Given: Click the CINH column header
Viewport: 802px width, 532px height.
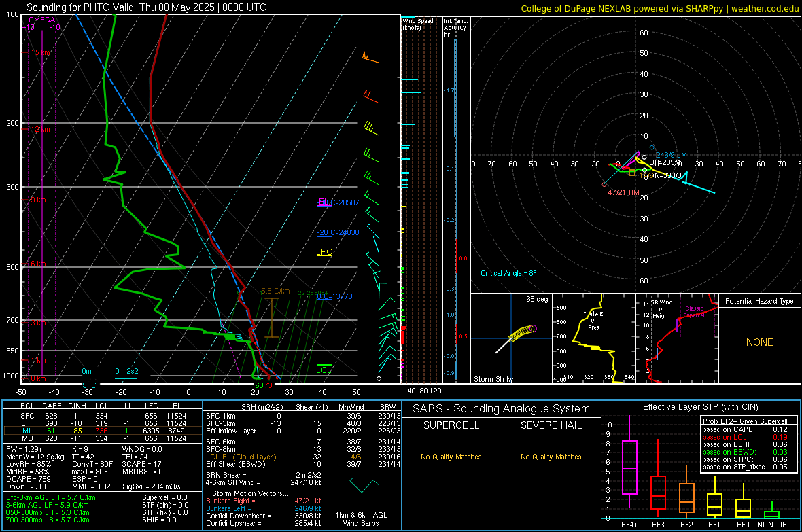Looking at the screenshot, I should pos(77,406).
